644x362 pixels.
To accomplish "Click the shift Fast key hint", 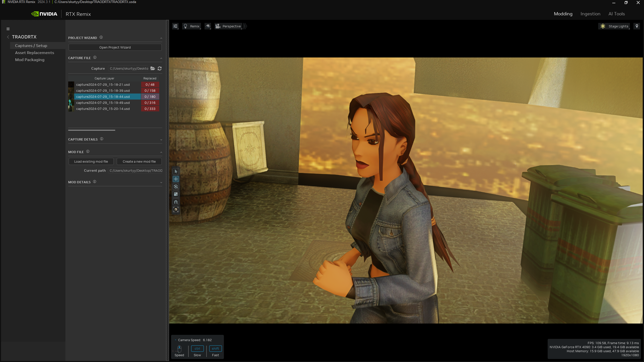I will tap(215, 349).
